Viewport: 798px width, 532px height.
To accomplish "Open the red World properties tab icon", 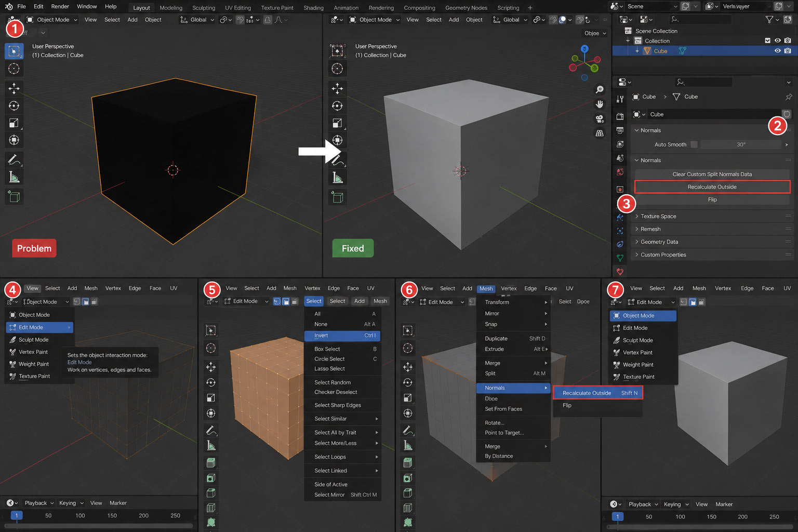I will (x=620, y=172).
